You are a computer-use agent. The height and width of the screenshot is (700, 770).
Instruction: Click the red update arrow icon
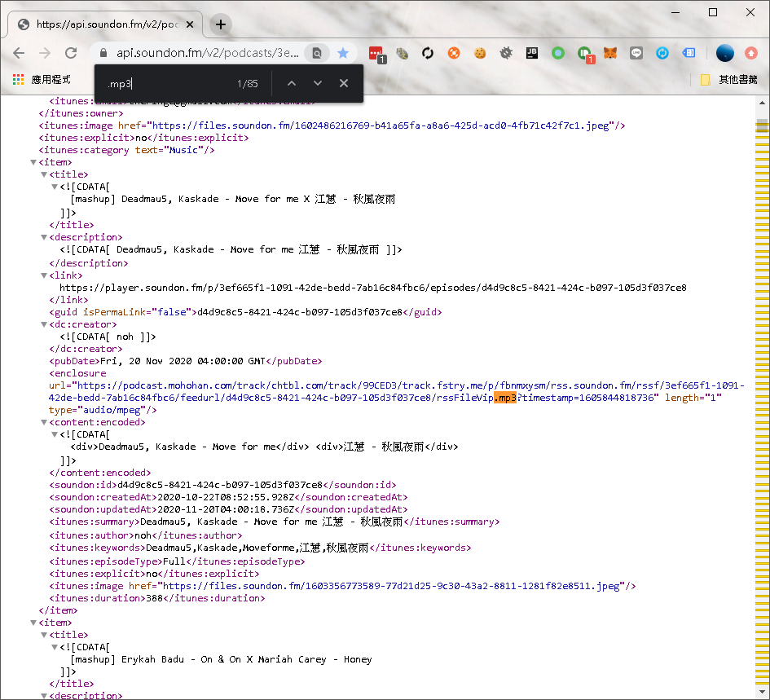tap(750, 53)
